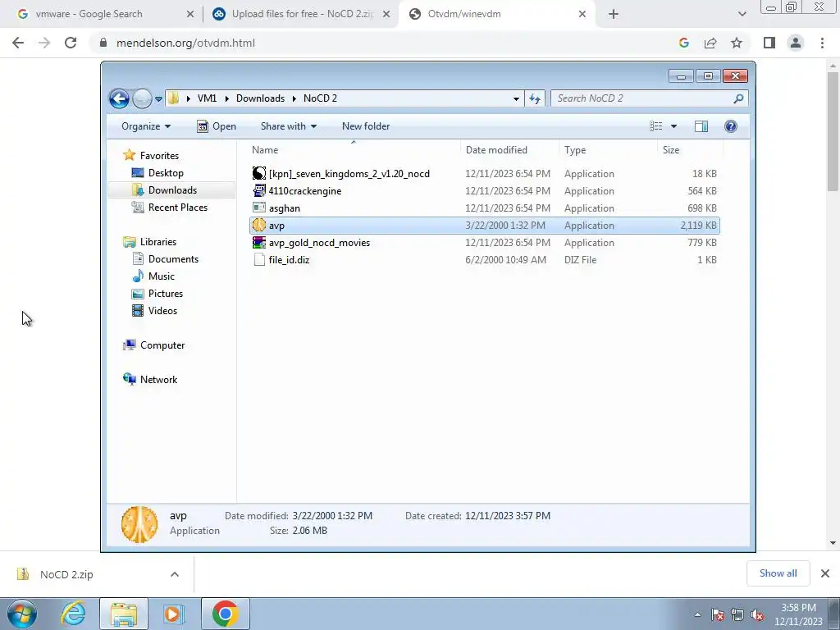
Task: Click avp_gold_nocd_movies file icon
Action: pyautogui.click(x=258, y=242)
